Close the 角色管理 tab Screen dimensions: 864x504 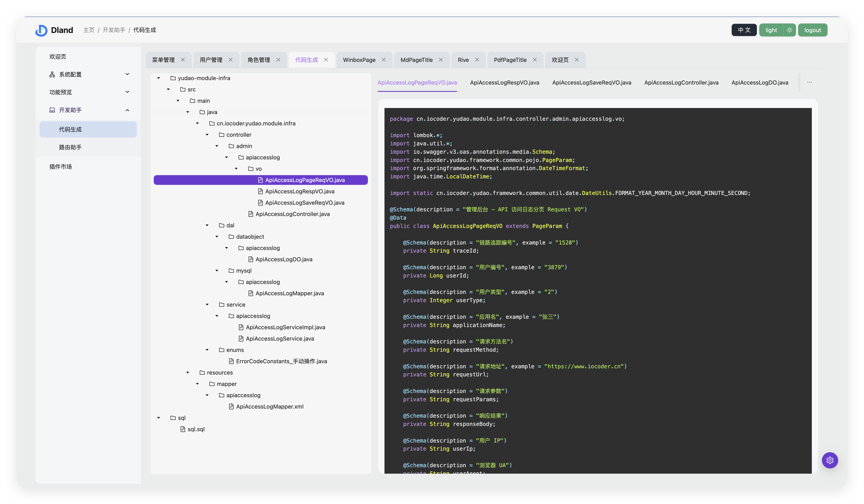point(278,60)
